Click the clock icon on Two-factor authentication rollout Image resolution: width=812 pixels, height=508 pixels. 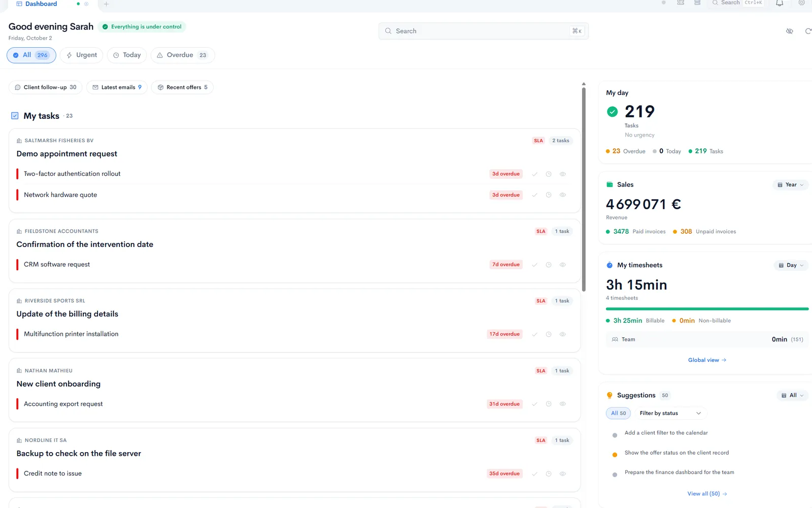(549, 174)
